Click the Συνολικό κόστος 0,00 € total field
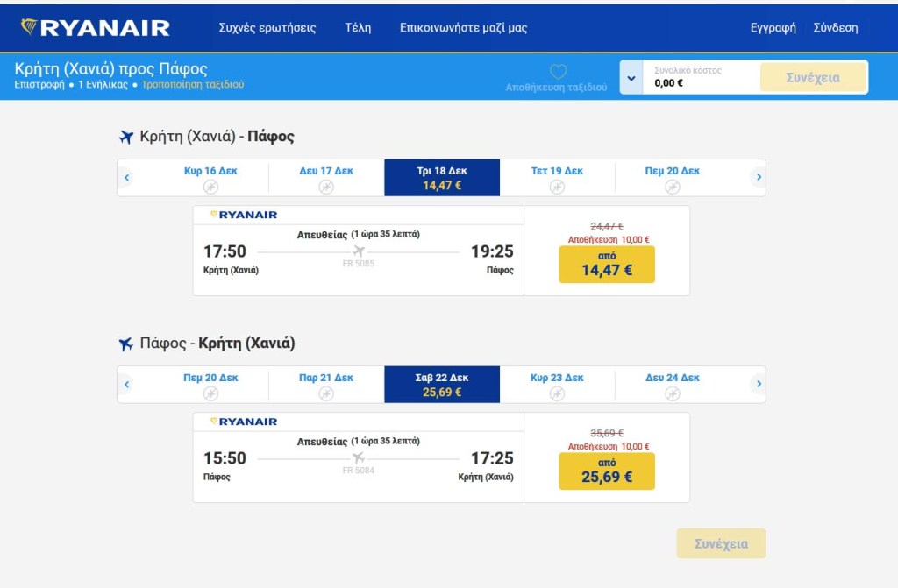Viewport: 898px width, 588px height. [x=702, y=77]
